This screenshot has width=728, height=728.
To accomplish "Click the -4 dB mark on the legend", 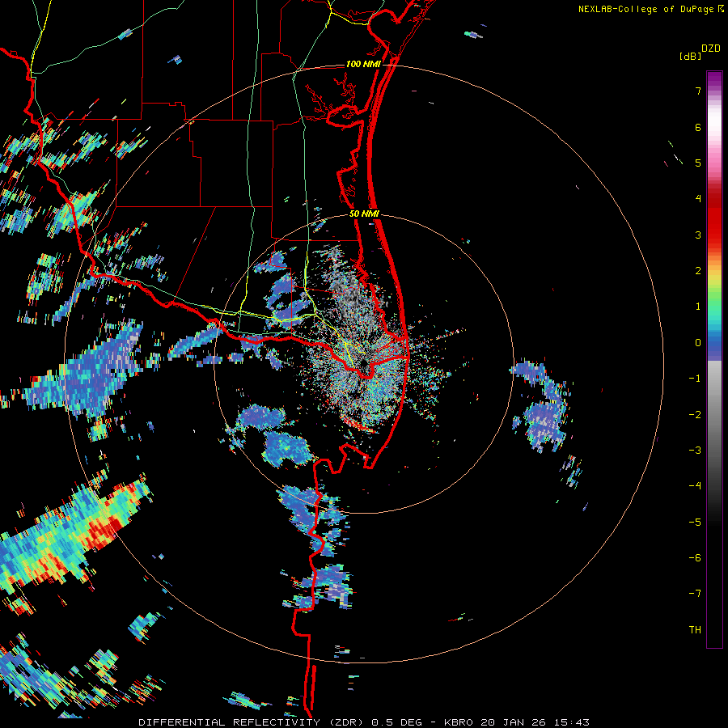I will (695, 486).
